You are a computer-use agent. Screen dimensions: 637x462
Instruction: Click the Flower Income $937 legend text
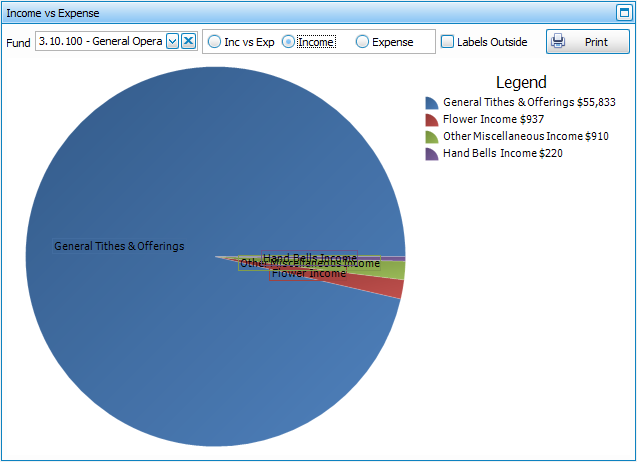(x=489, y=120)
